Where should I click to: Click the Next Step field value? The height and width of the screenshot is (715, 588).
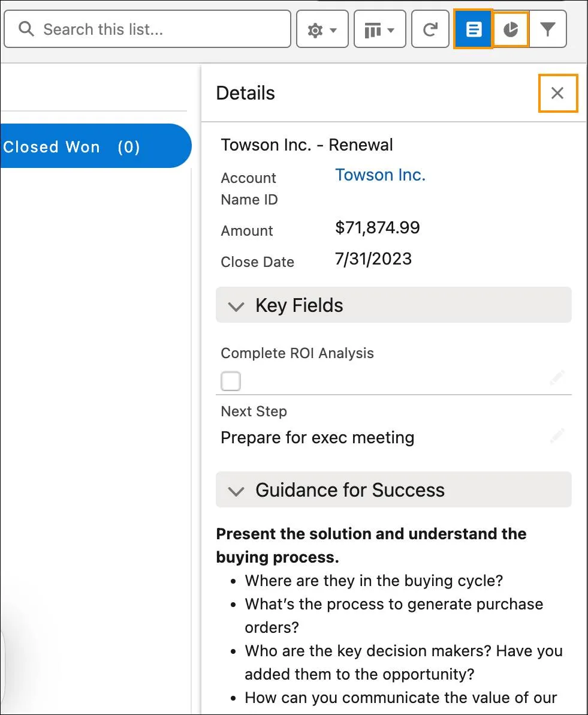coord(317,438)
